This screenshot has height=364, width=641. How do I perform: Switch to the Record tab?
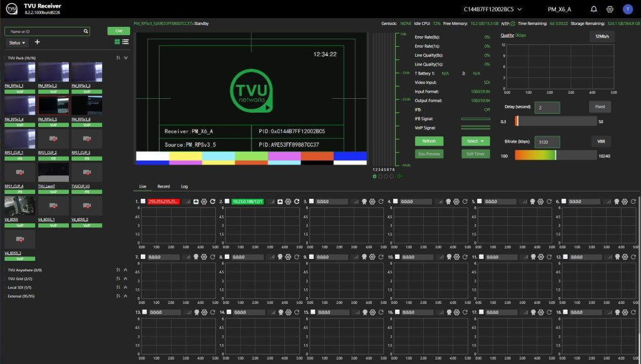tap(163, 186)
